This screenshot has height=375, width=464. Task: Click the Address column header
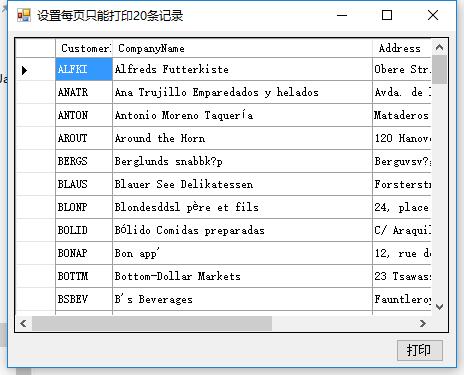tap(402, 48)
